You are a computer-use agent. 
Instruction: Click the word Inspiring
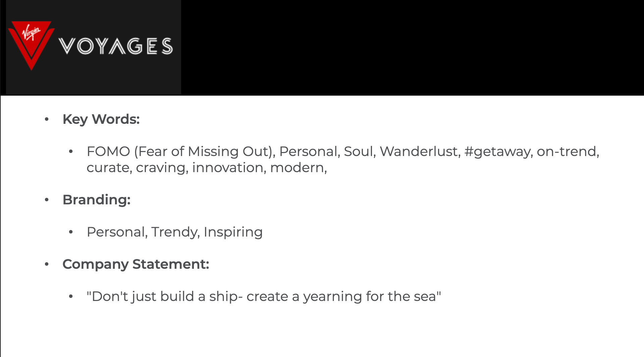[233, 232]
